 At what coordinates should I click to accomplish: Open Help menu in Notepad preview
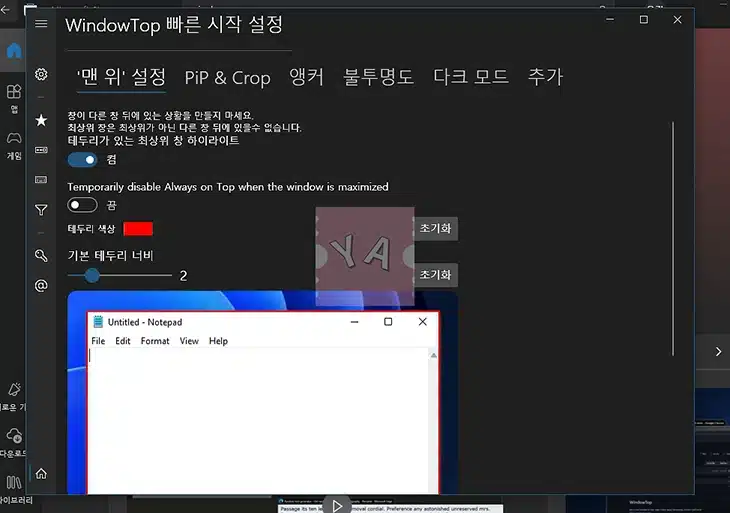pos(218,341)
